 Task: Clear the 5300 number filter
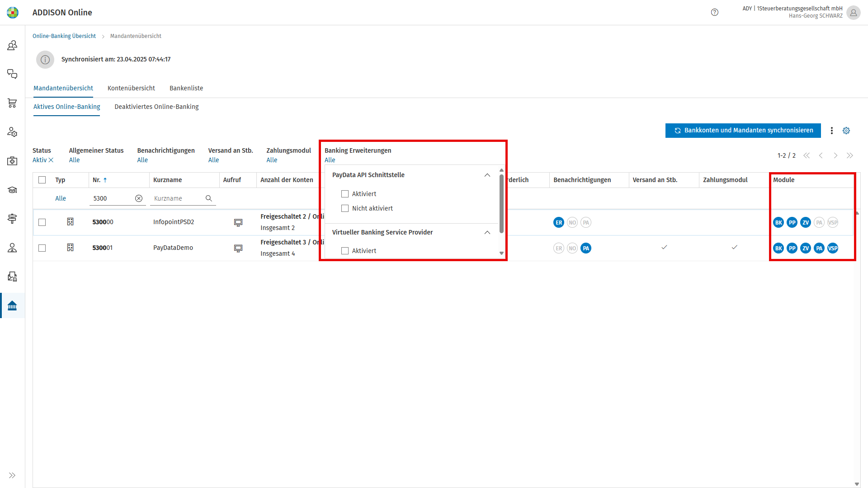tap(139, 198)
